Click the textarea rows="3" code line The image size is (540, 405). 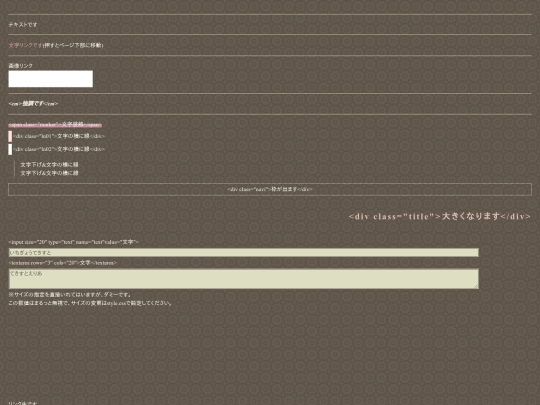[x=63, y=263]
